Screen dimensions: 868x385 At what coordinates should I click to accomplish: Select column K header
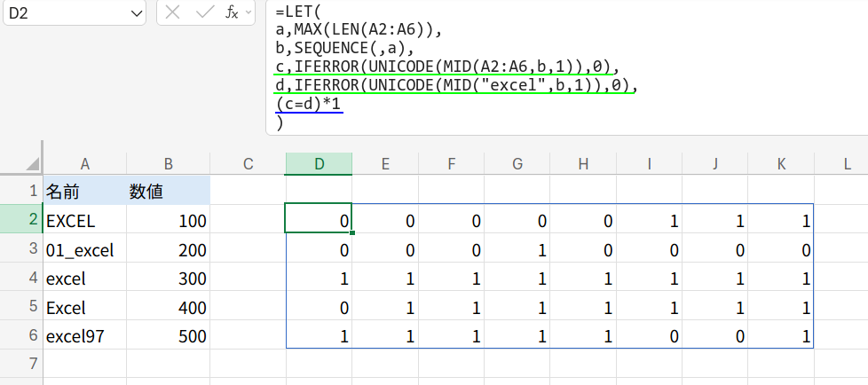pos(781,163)
